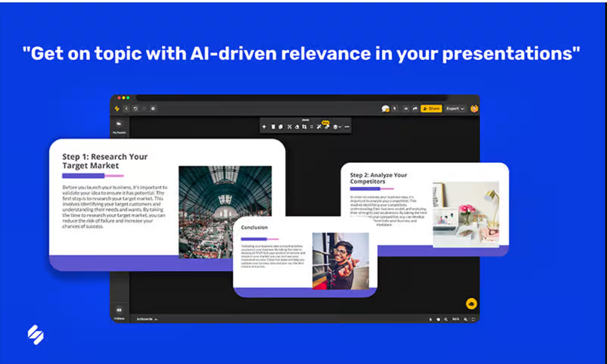
Task: Click the lightning bolt app logo
Action: [x=117, y=109]
